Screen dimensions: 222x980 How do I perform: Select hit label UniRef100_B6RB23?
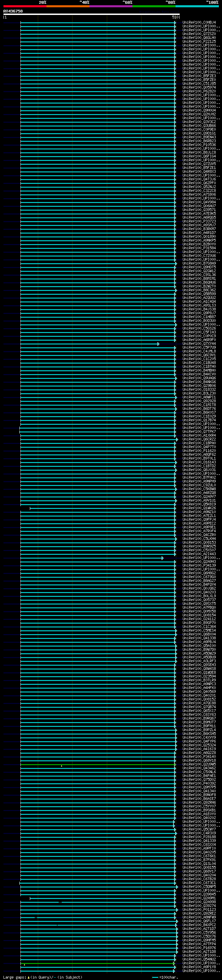click(199, 141)
